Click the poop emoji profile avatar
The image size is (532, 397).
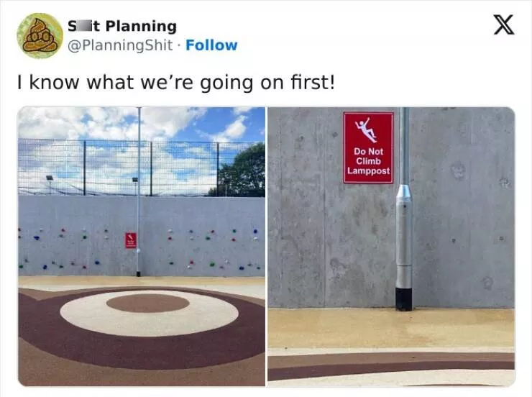[40, 36]
